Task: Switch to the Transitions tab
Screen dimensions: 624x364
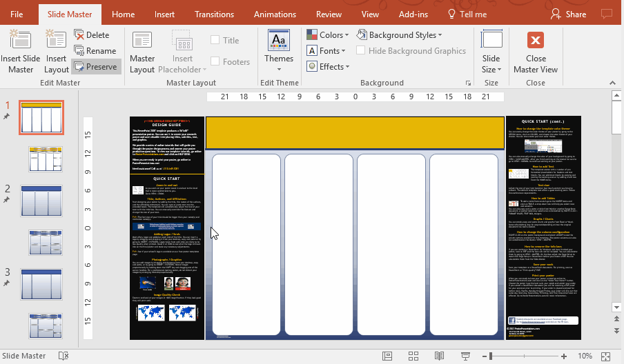Action: click(214, 14)
